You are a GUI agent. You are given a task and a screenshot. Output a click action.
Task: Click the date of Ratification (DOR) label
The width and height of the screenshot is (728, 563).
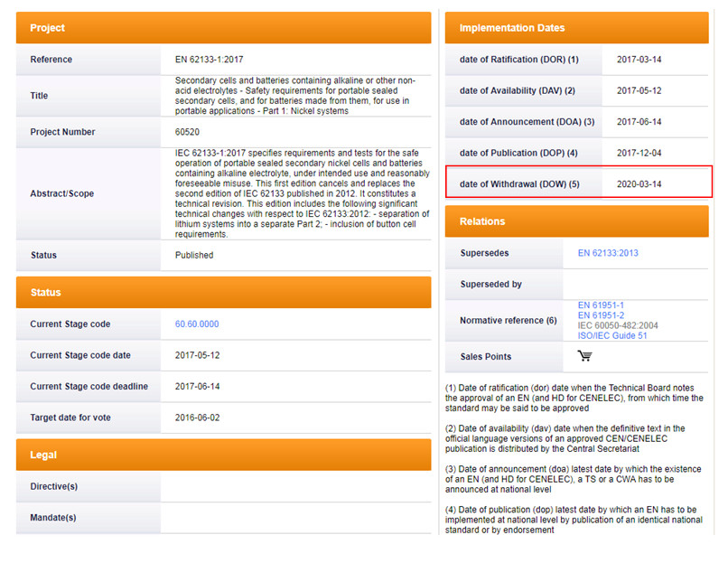click(x=518, y=60)
